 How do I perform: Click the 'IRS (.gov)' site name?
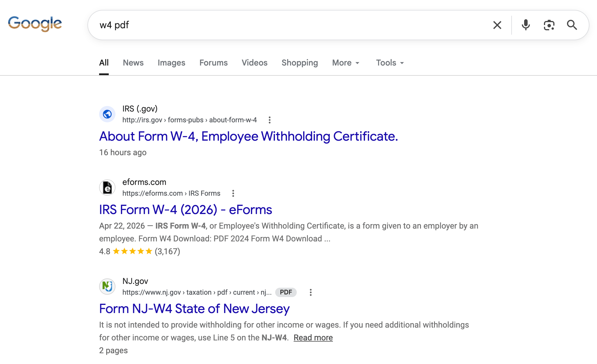point(140,109)
